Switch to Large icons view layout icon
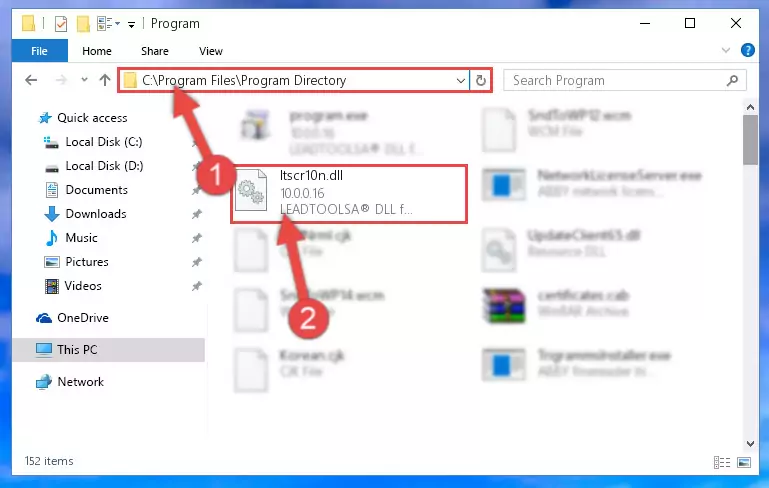The height and width of the screenshot is (488, 769). (743, 462)
